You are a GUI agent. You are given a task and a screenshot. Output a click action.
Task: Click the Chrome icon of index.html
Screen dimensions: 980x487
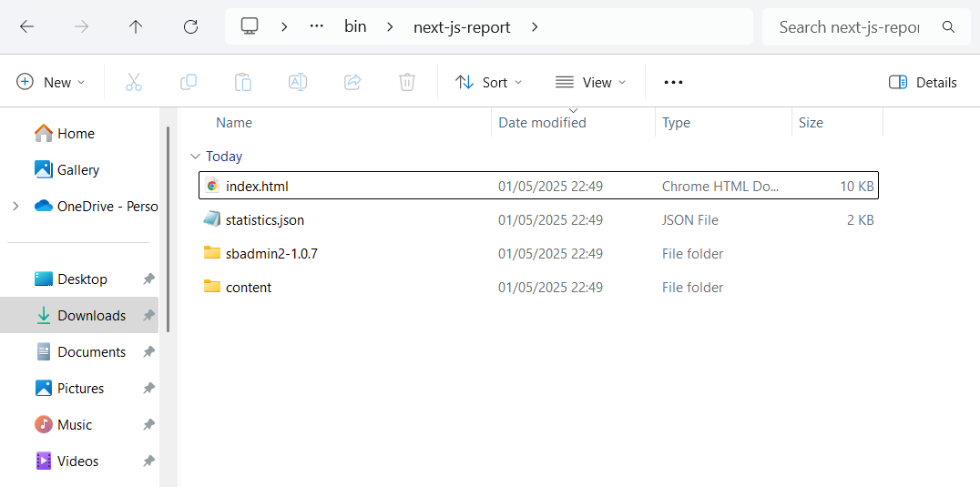[x=212, y=186]
